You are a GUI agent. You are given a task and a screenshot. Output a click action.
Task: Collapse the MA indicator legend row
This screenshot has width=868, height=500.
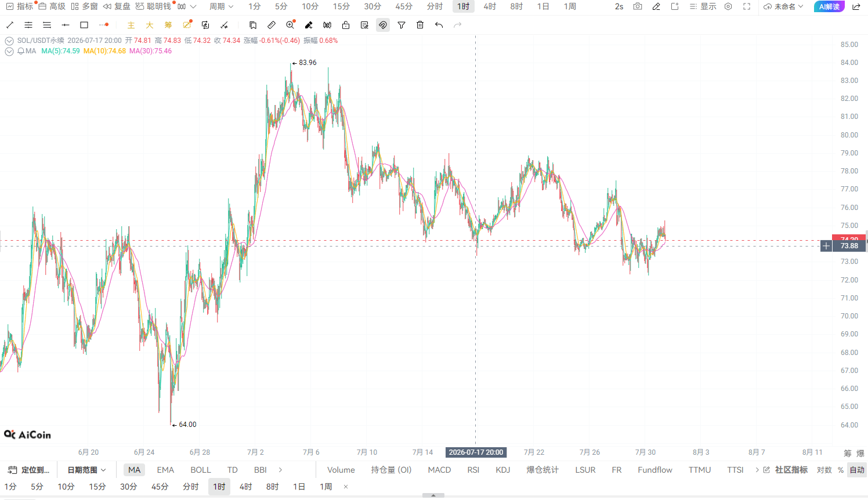click(x=9, y=51)
